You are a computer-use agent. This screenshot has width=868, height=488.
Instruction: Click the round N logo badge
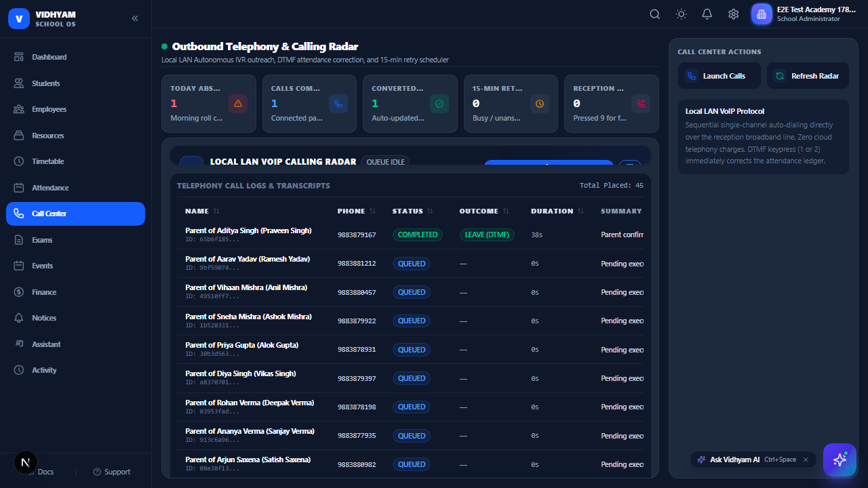[25, 463]
